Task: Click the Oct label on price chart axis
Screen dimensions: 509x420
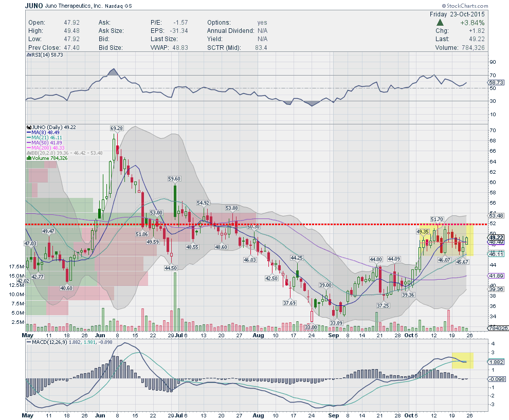Action: 409,335
